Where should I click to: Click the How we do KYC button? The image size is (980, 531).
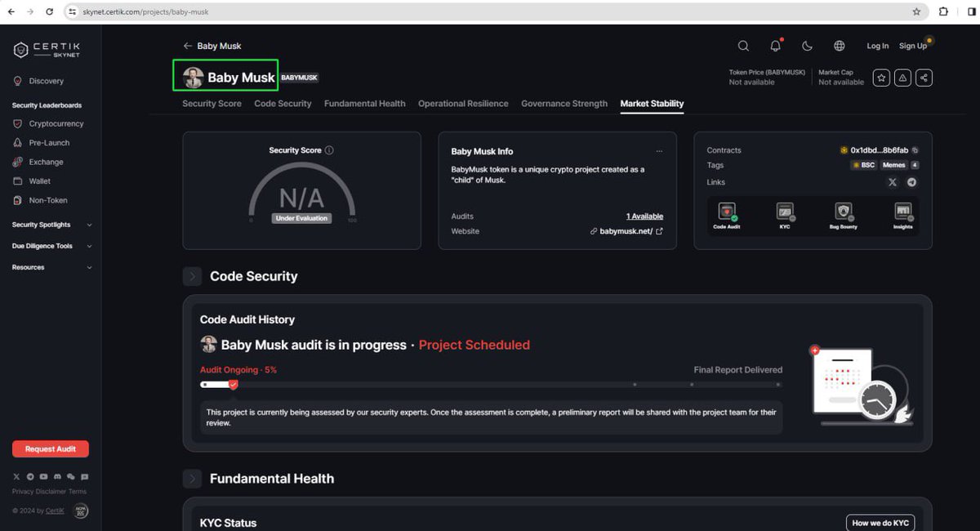(880, 523)
